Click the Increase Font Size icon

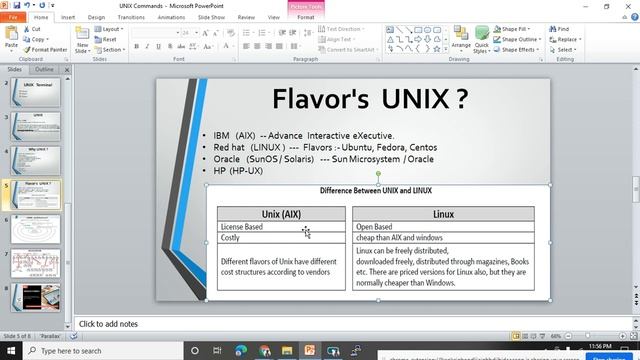pos(206,33)
